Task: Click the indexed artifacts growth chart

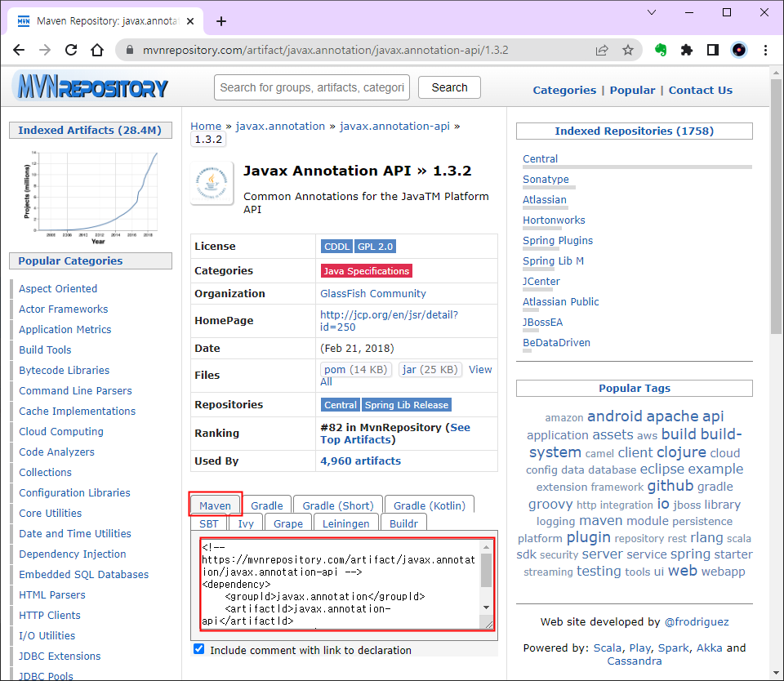Action: tap(91, 198)
